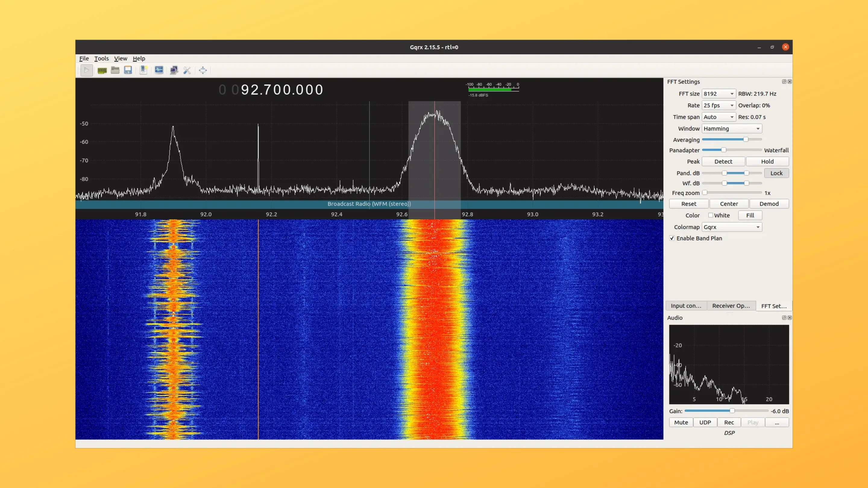Viewport: 868px width, 488px height.
Task: Click the Reset frequency zoom button
Action: pyautogui.click(x=688, y=204)
